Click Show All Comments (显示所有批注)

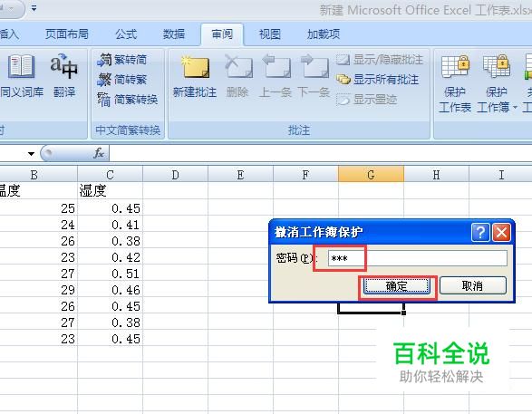coord(377,80)
